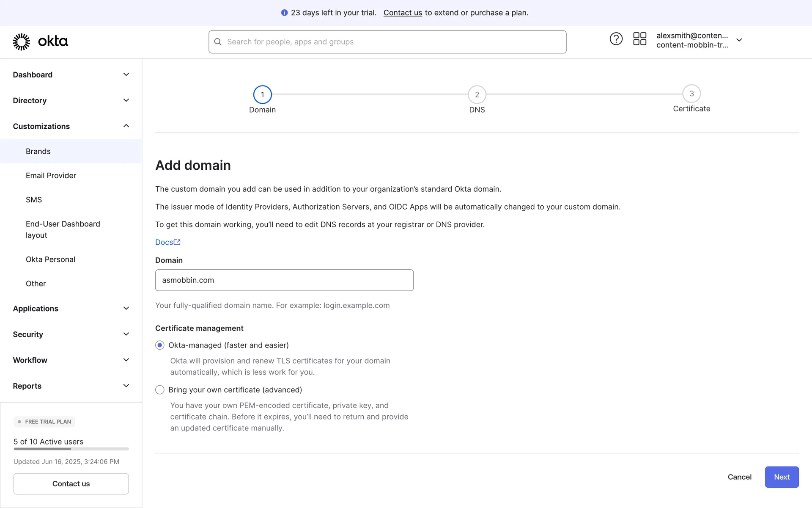
Task: Open the help question mark icon
Action: coord(616,39)
